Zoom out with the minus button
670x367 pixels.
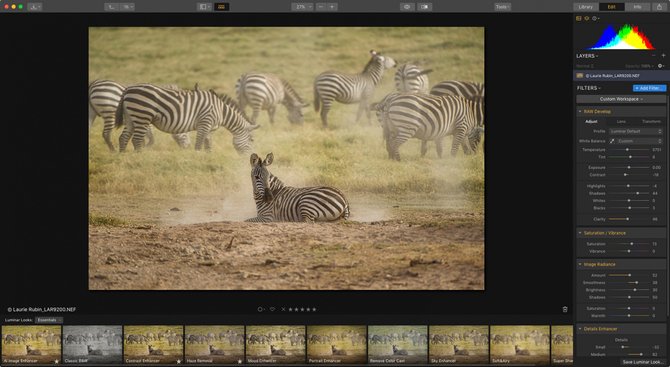click(x=321, y=7)
